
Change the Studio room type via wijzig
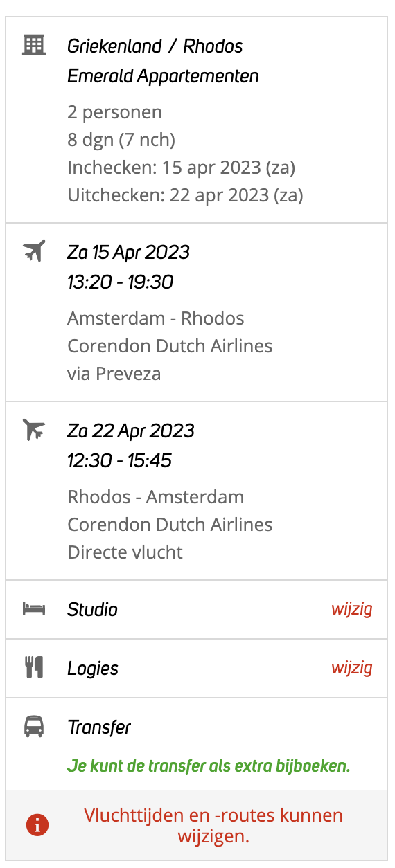[351, 609]
